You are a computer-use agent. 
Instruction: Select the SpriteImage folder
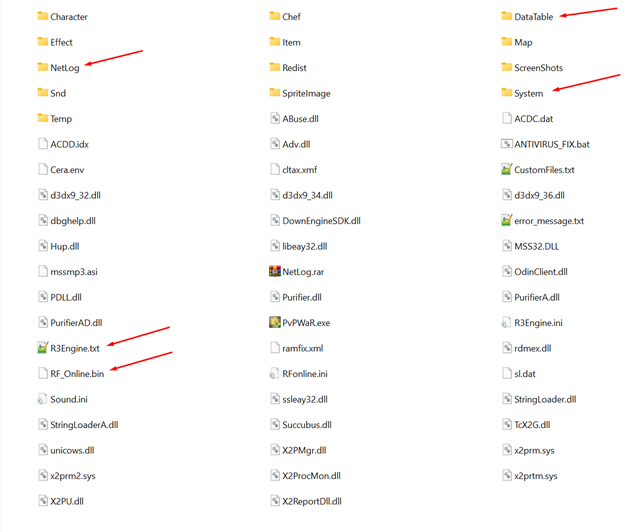300,93
